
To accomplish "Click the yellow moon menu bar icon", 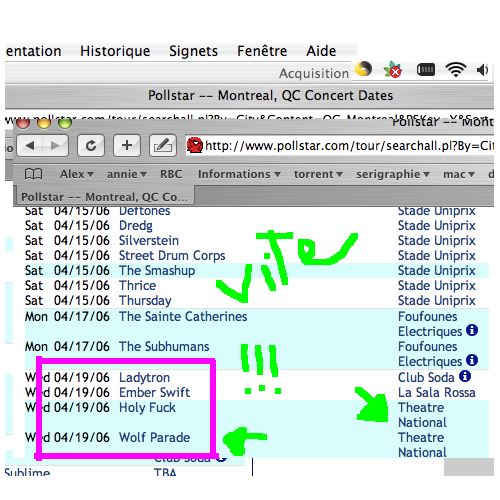I will click(363, 69).
